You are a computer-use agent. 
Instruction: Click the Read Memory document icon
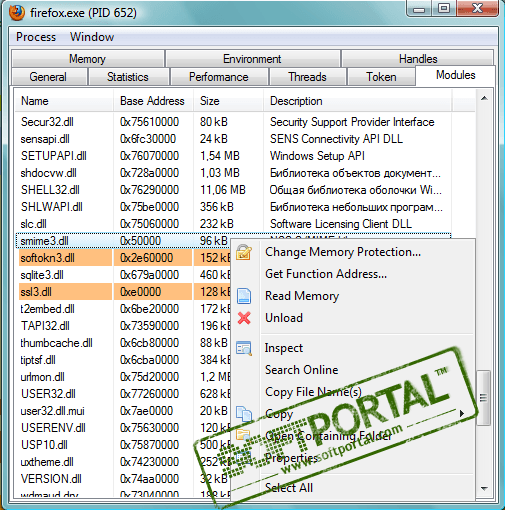(244, 296)
